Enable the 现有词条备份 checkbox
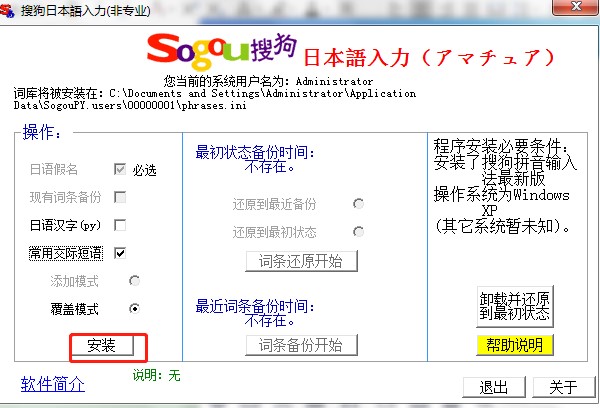The image size is (600, 408). [x=120, y=197]
